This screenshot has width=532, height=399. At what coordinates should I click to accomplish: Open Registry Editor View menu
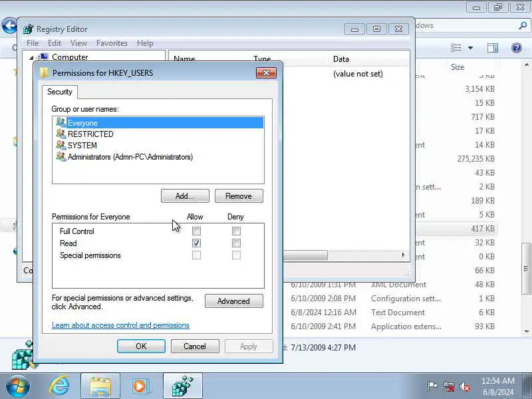tap(78, 43)
